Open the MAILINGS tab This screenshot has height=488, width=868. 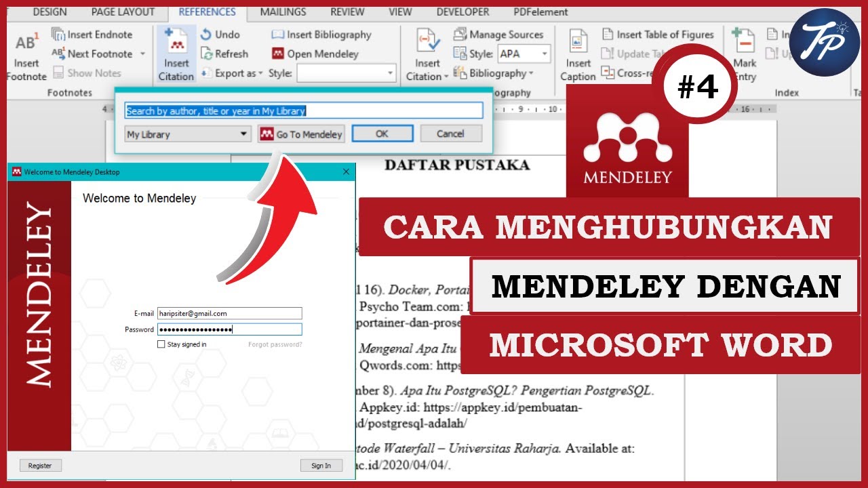(x=283, y=12)
